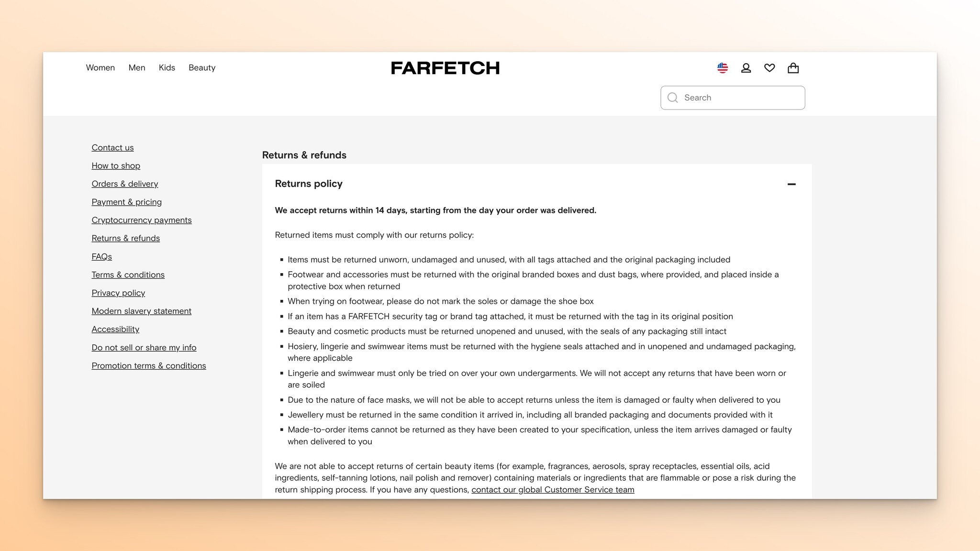The height and width of the screenshot is (551, 980).
Task: Click the Contact us link
Action: click(112, 147)
